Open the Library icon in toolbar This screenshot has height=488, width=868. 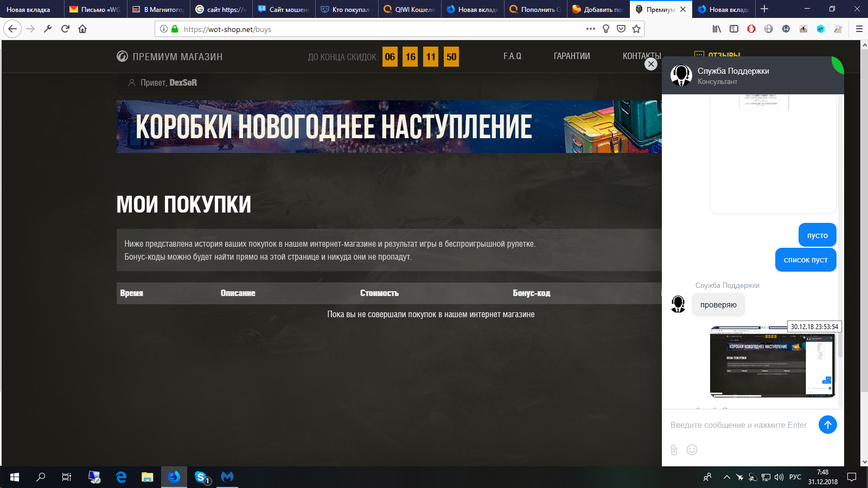[x=717, y=29]
